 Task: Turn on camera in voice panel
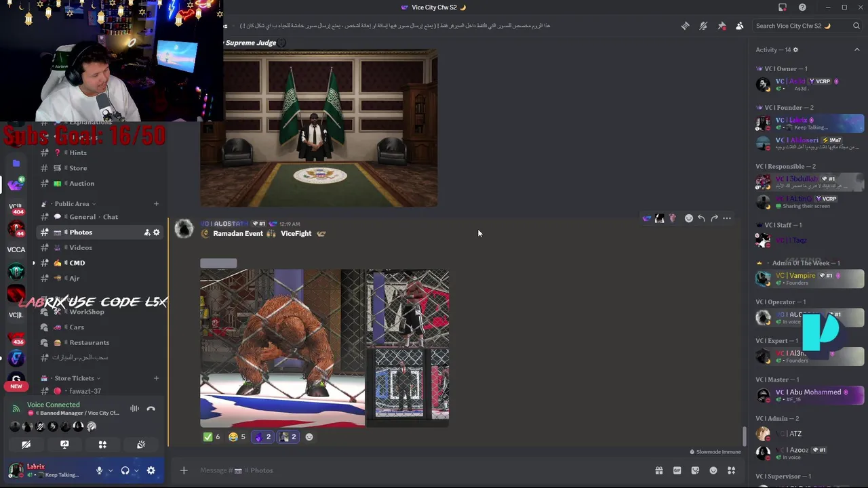coord(26,445)
